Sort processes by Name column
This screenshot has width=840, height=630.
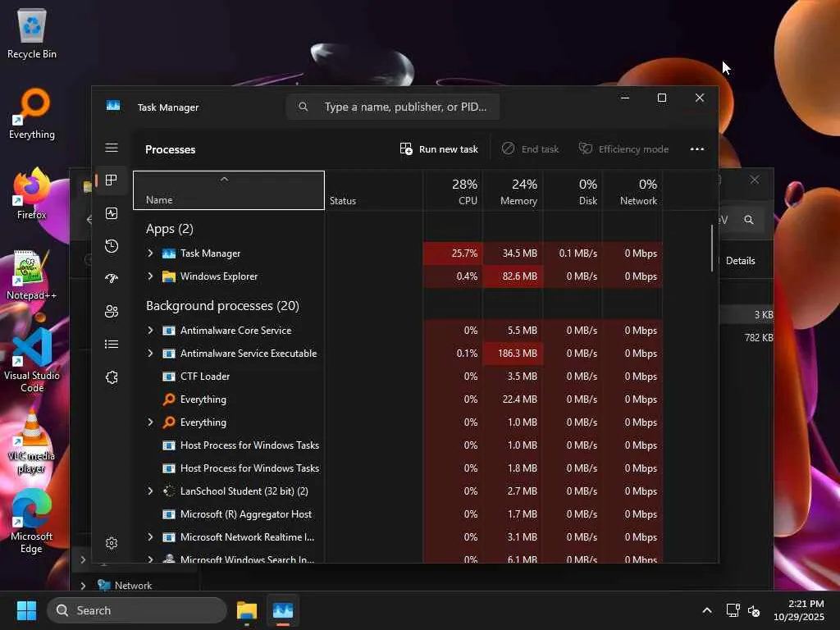229,190
